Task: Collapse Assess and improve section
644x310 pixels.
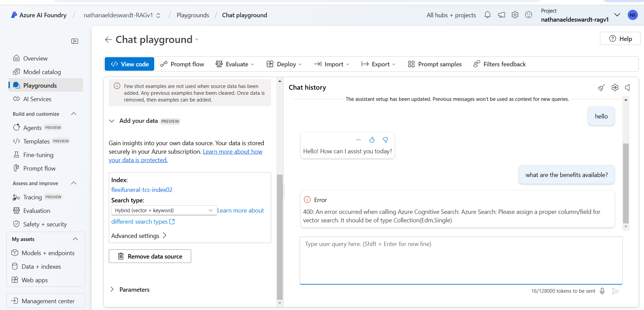Action: pos(74,183)
